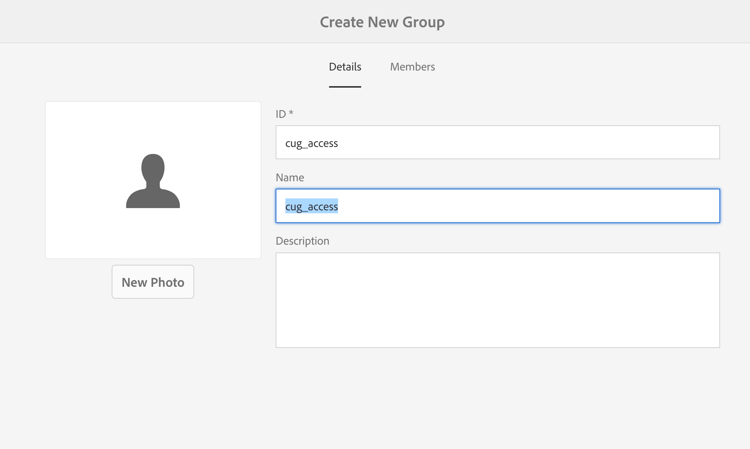Viewport: 750px width, 449px height.
Task: Click the head of the avatar silhouette
Action: (x=153, y=167)
